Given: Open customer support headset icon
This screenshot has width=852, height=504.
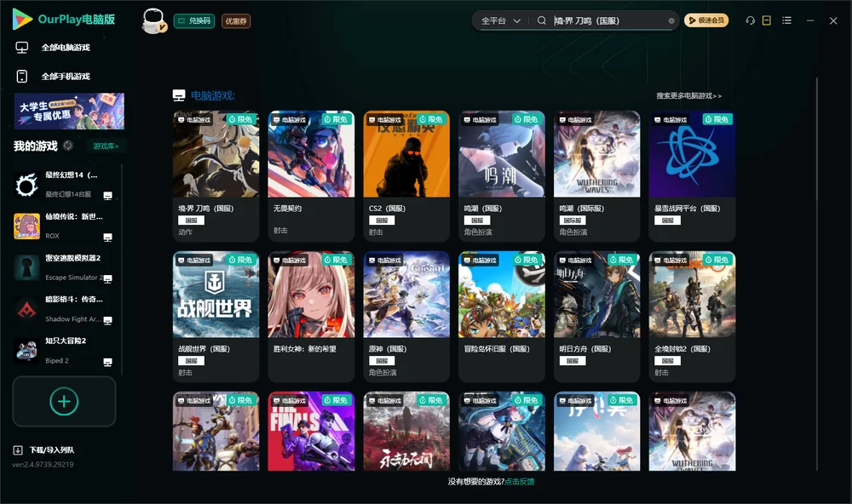Looking at the screenshot, I should 750,20.
